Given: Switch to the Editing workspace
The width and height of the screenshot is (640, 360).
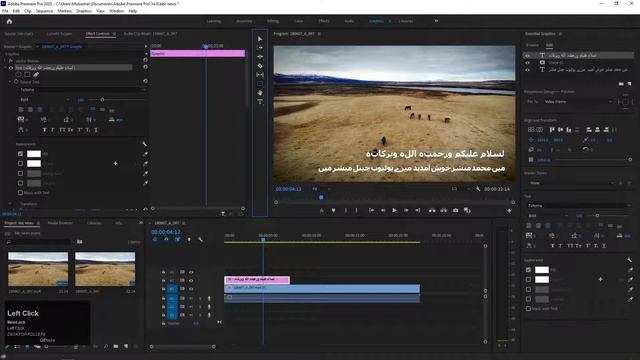Looking at the screenshot, I should (273, 21).
